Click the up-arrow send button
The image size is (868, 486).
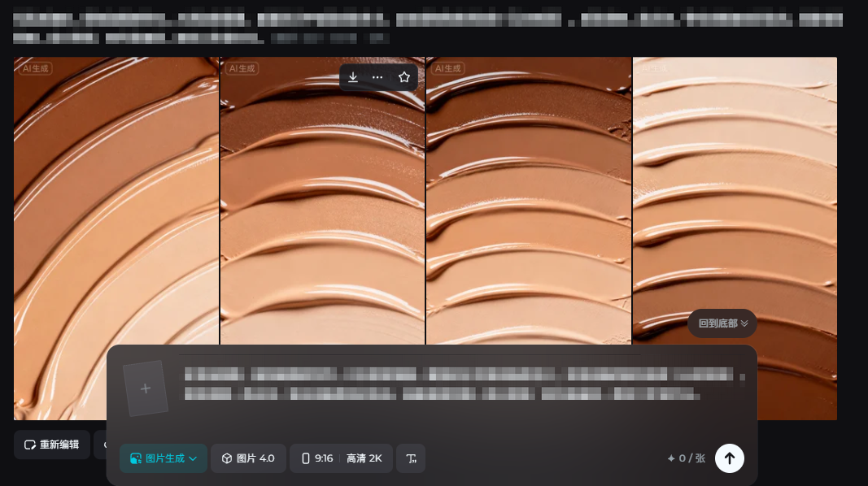729,458
